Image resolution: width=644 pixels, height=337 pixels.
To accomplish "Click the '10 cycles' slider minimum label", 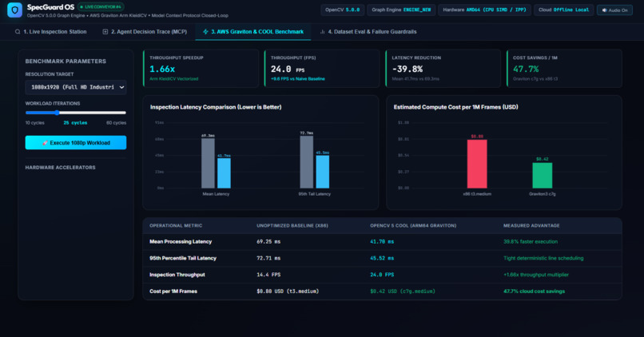I will tap(35, 123).
